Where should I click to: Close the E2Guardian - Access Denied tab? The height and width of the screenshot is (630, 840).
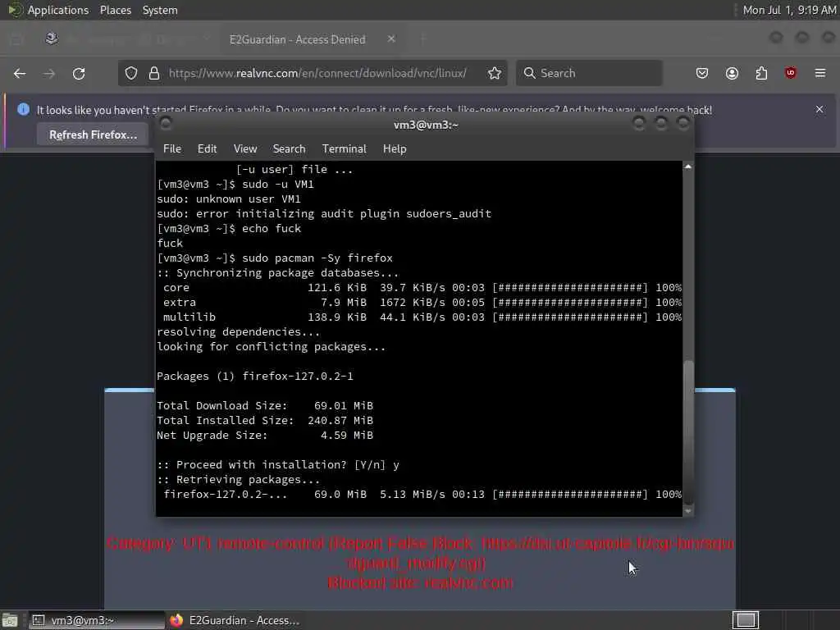(391, 39)
